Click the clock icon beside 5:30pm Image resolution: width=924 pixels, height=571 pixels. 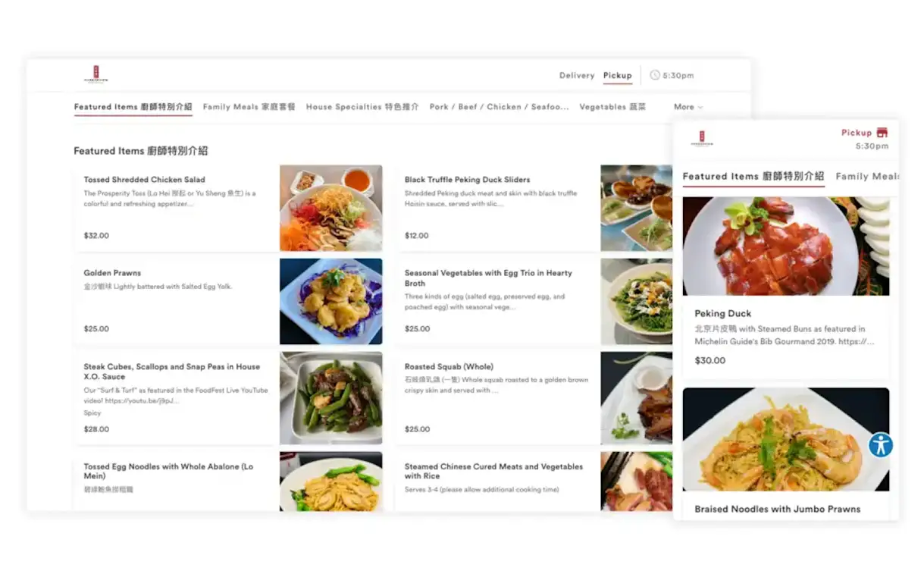655,75
